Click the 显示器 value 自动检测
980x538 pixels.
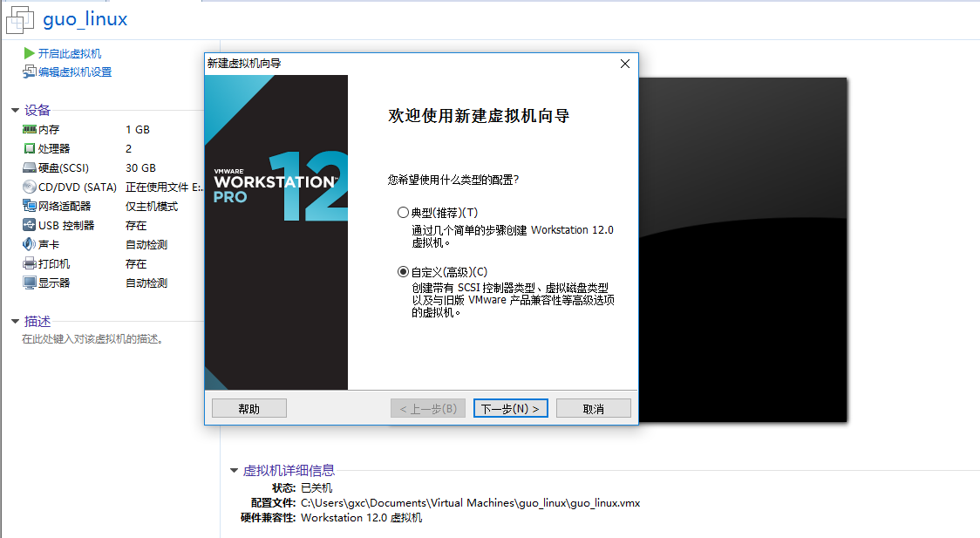pyautogui.click(x=146, y=283)
